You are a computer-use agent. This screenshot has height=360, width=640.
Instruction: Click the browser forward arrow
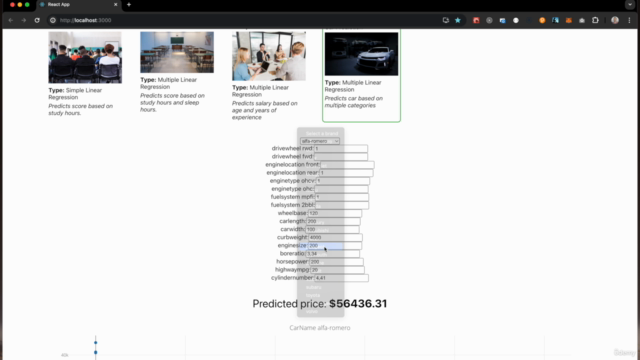[x=24, y=20]
